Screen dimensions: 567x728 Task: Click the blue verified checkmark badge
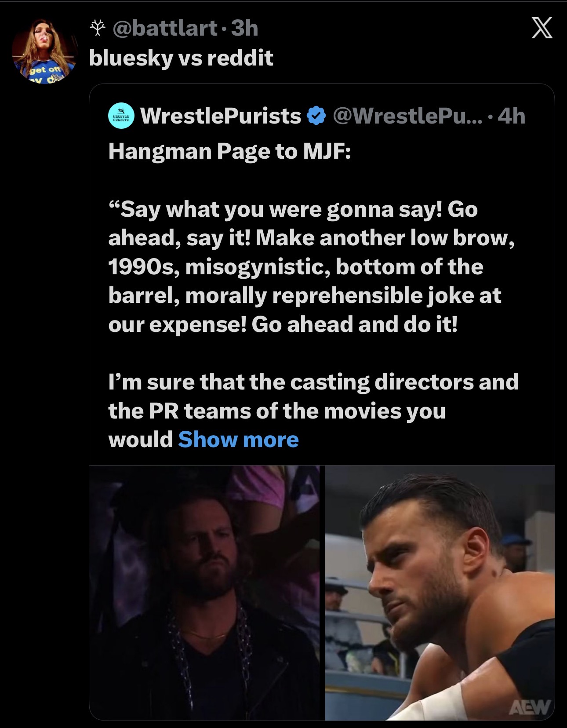click(315, 116)
